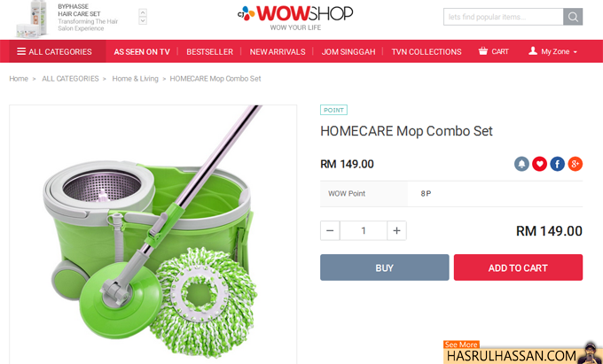Click the search magnifier icon
Viewport: 603px width, 364px height.
(573, 17)
